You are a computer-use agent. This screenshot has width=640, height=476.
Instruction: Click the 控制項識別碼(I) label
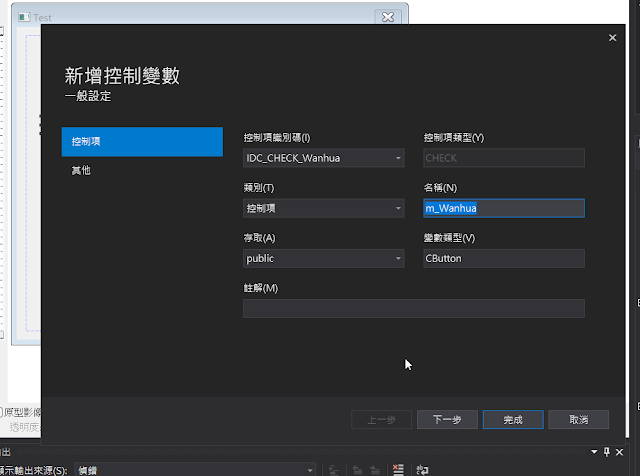pos(277,138)
